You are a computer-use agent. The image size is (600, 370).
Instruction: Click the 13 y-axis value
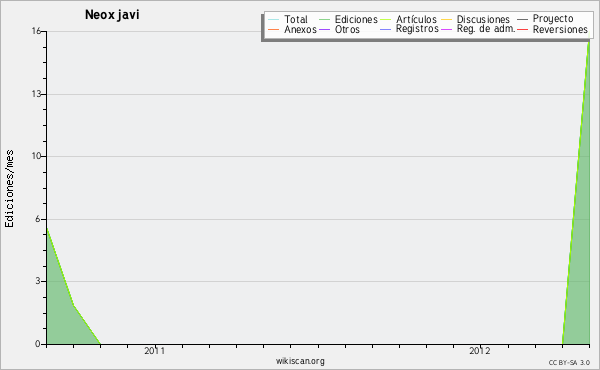[36, 94]
